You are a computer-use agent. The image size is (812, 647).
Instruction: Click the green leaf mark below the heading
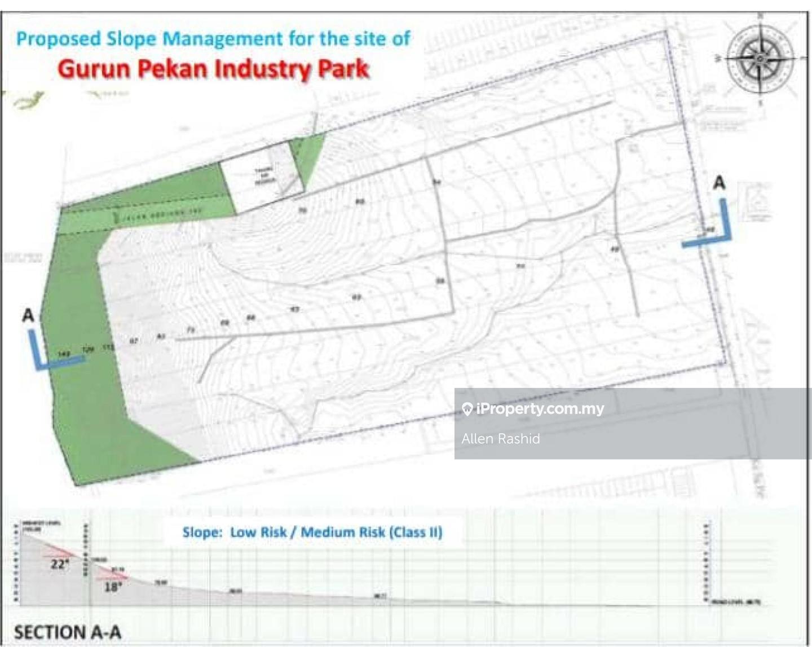coord(28,102)
